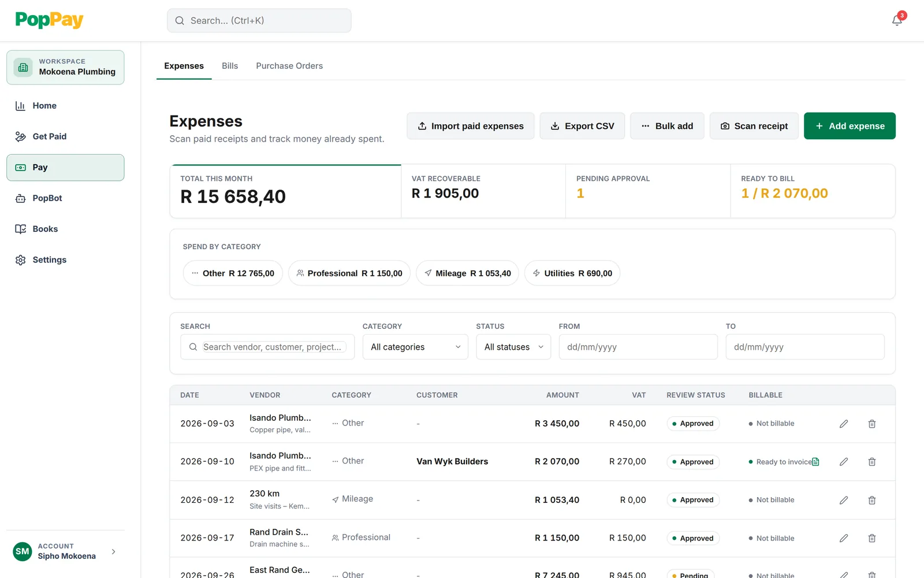The height and width of the screenshot is (578, 924).
Task: Click the vendor, customer, project search field
Action: point(267,347)
